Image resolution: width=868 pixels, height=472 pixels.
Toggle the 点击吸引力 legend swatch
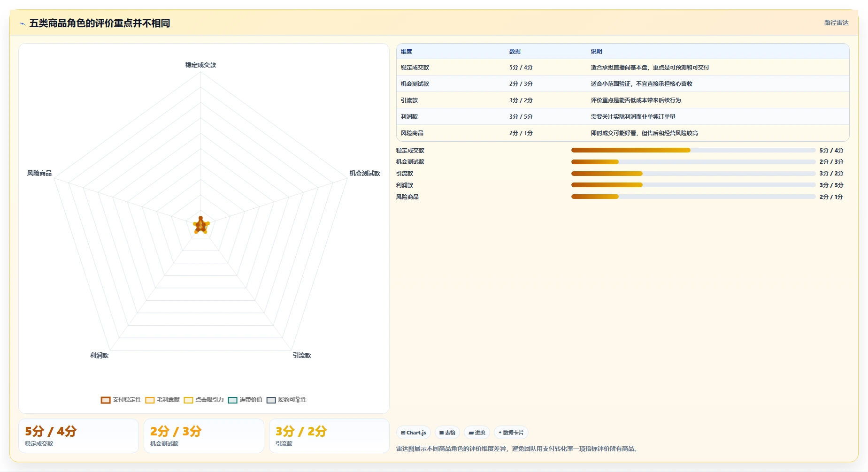coord(188,400)
